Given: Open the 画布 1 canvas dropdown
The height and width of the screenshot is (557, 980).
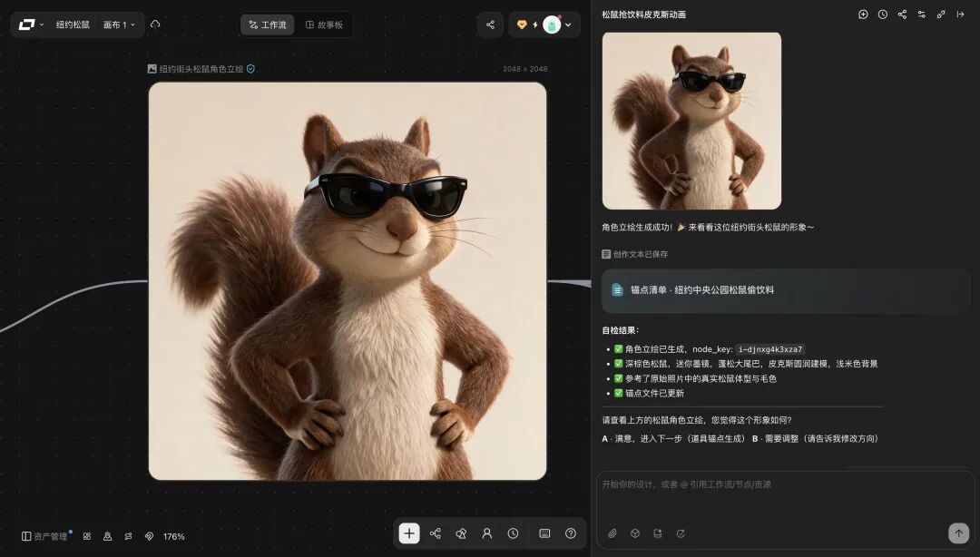Looking at the screenshot, I should [x=119, y=24].
